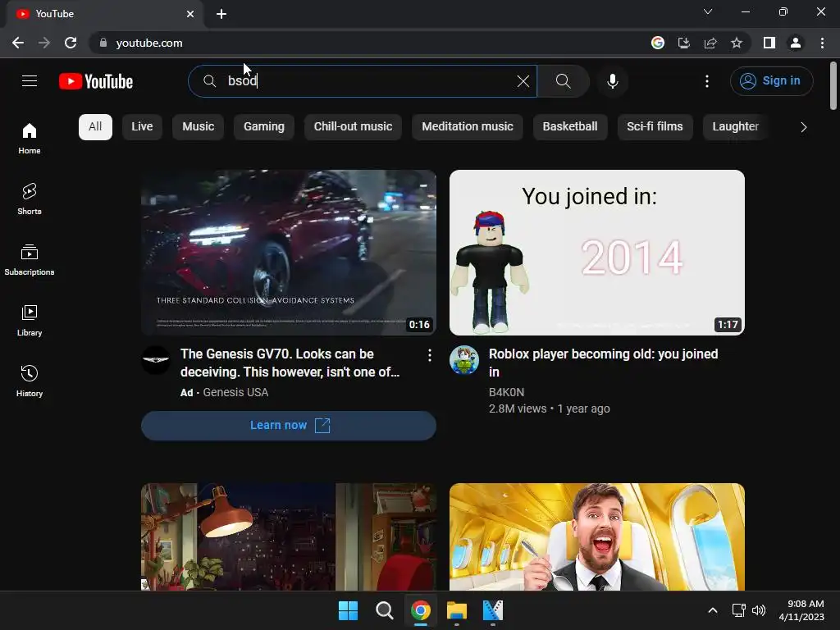Select the Gaming filter chip
840x630 pixels.
pyautogui.click(x=263, y=127)
